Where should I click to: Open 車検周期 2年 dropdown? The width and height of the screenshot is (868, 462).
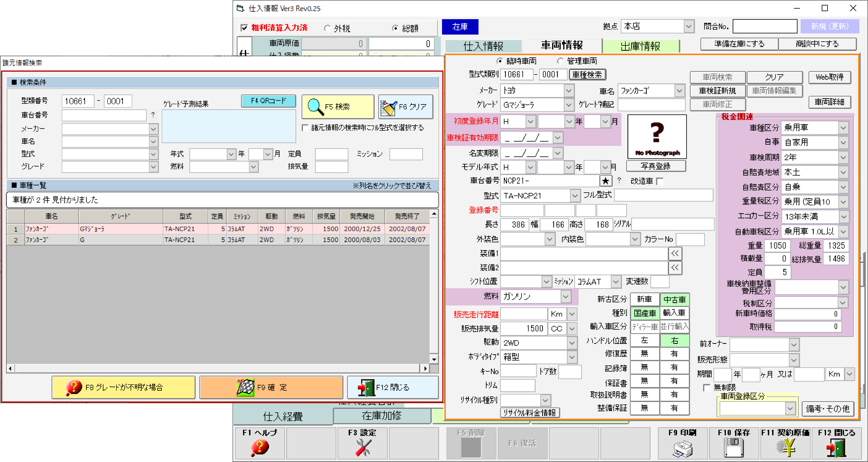(x=843, y=157)
